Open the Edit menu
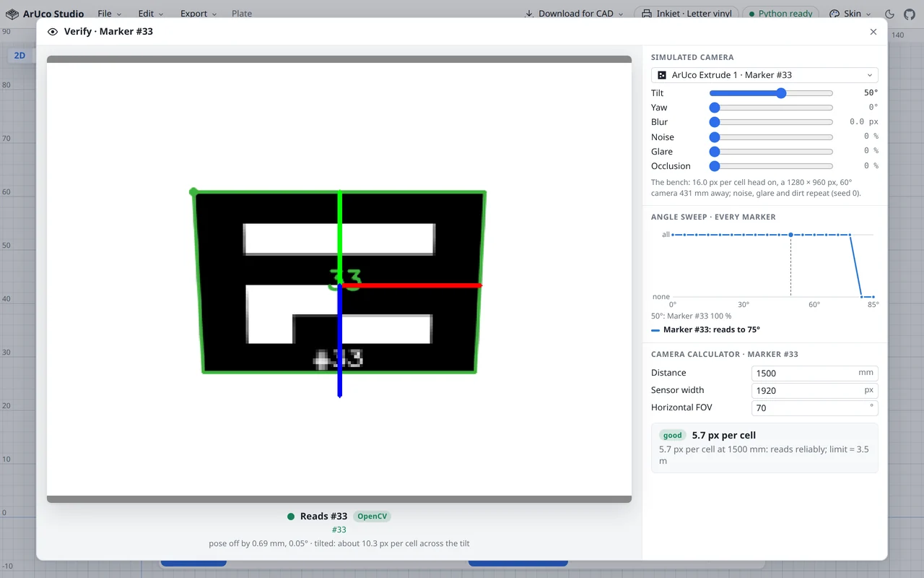Image resolution: width=924 pixels, height=578 pixels. click(151, 14)
